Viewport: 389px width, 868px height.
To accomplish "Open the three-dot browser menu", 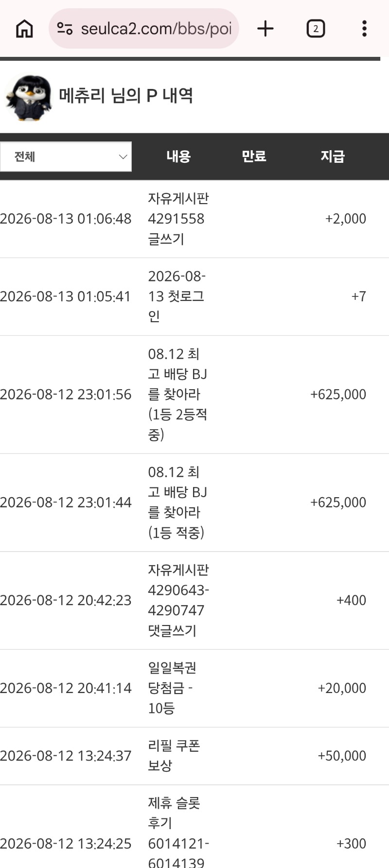I will pos(364,29).
